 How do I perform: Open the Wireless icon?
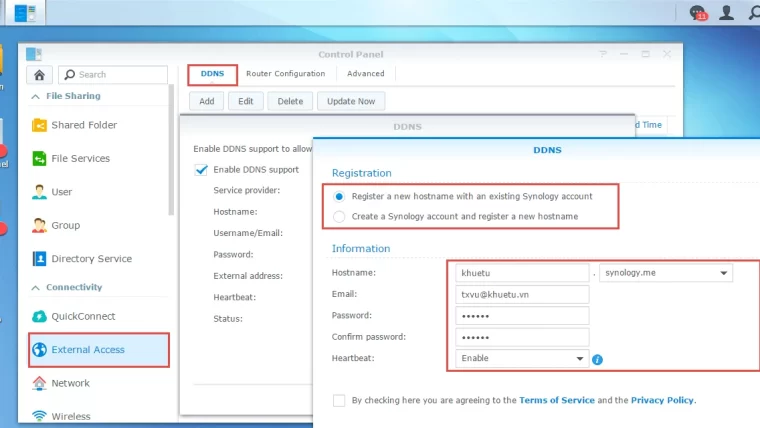(39, 416)
